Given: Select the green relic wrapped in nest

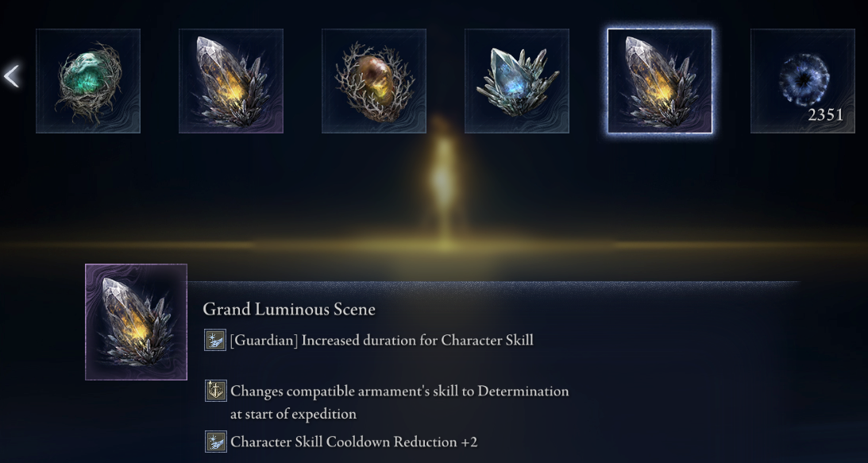Looking at the screenshot, I should pyautogui.click(x=88, y=81).
